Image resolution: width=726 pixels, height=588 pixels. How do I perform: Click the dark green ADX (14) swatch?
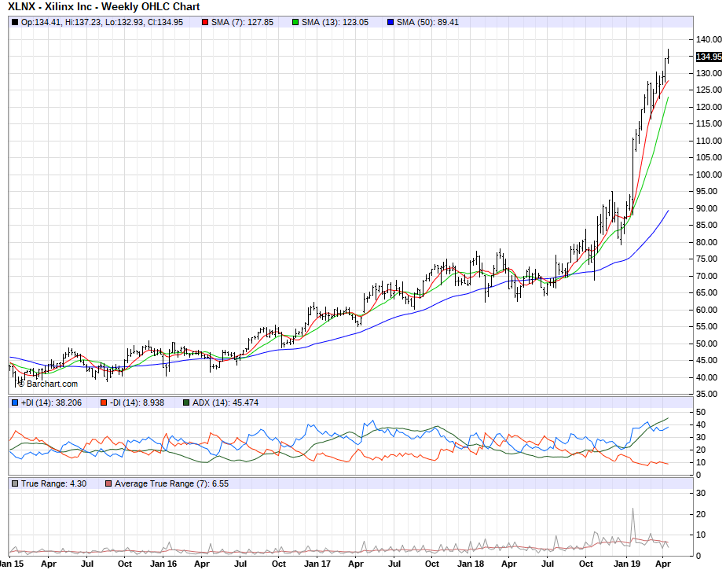coord(186,402)
